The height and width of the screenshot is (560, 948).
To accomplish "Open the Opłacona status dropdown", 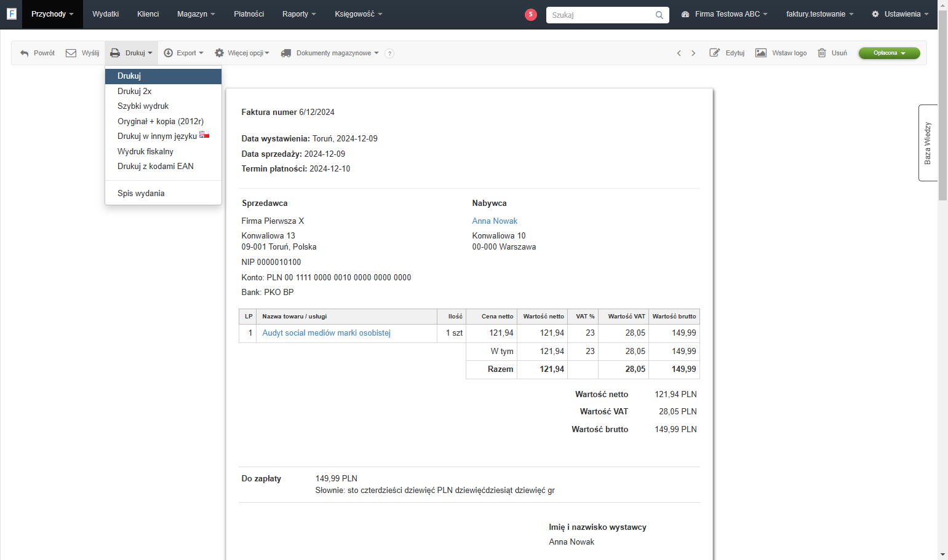I will tap(890, 53).
